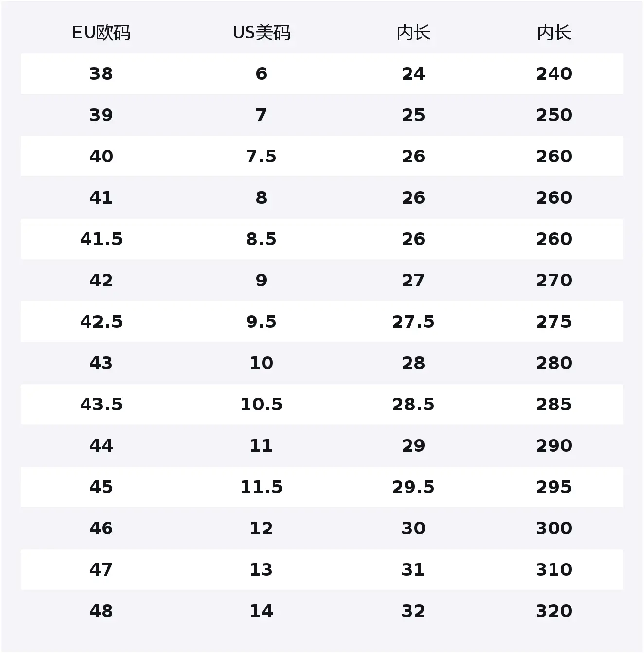Select EU size 42.5 cell
The height and width of the screenshot is (653, 644).
(x=101, y=322)
